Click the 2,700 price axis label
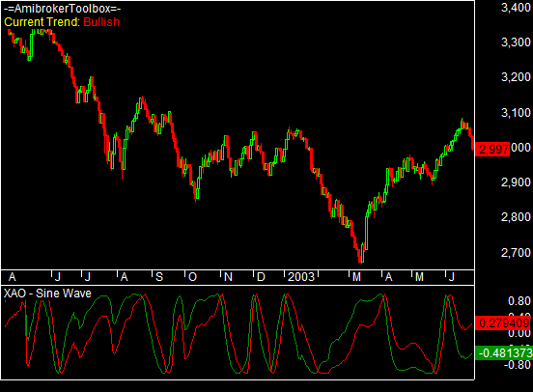Viewport: 533px width, 392px height. coord(516,253)
